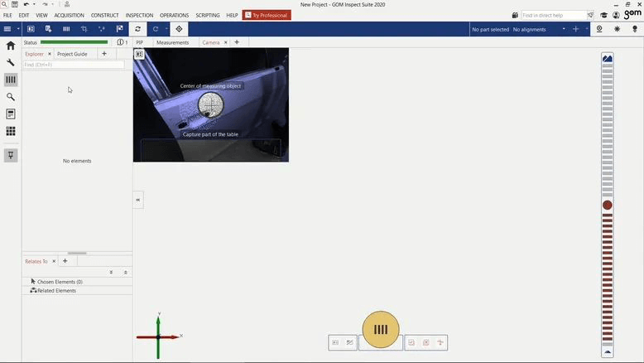Viewport: 644px width, 363px height.
Task: Open dropdown arrow beside hamburger toolbar icon
Action: (18, 29)
